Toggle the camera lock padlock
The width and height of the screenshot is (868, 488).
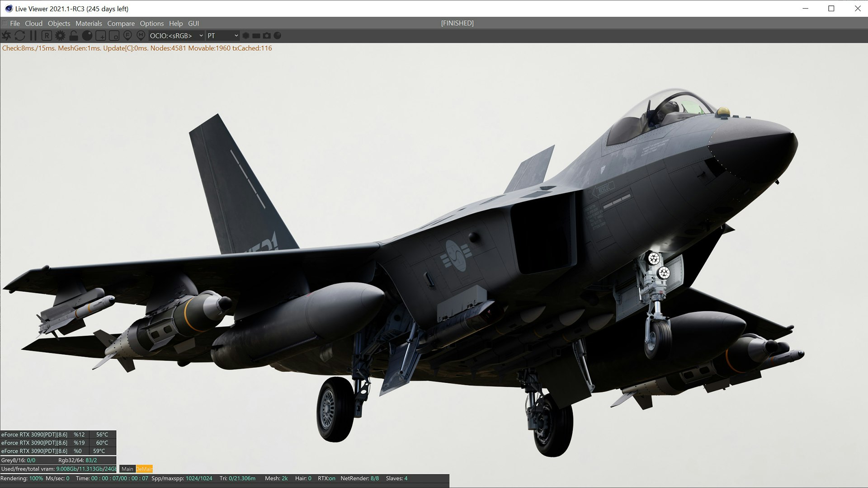point(74,35)
